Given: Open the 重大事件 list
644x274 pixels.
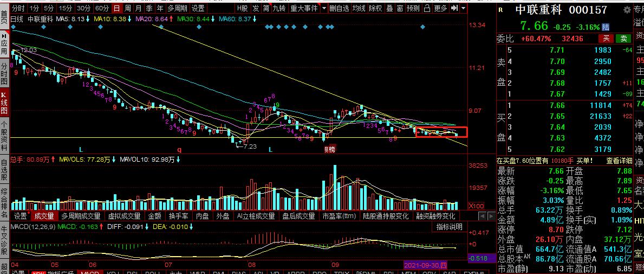Looking at the screenshot, I should 304,8.
